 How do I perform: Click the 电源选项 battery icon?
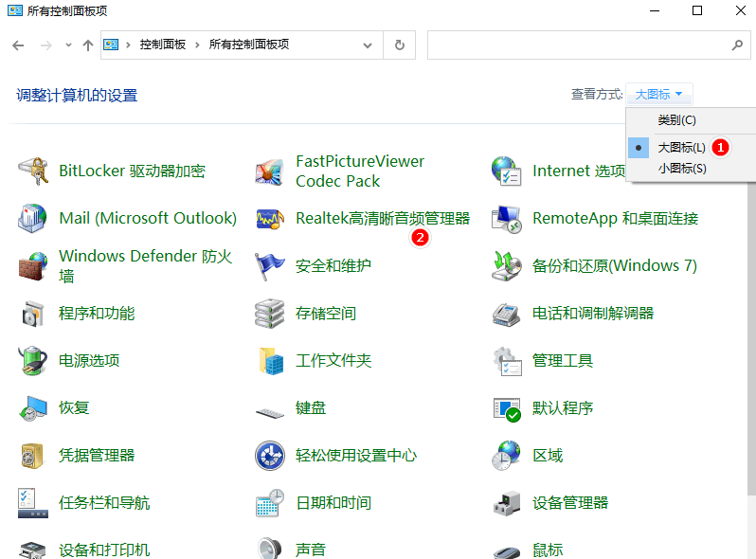(33, 361)
